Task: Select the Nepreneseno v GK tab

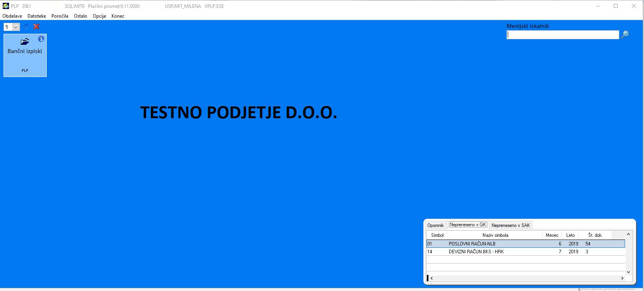Action: click(x=468, y=225)
